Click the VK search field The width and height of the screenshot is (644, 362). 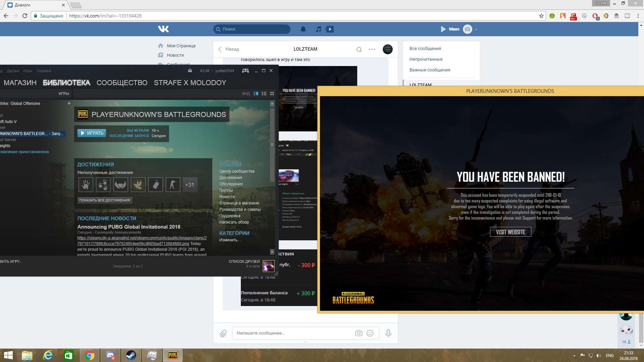click(x=252, y=29)
